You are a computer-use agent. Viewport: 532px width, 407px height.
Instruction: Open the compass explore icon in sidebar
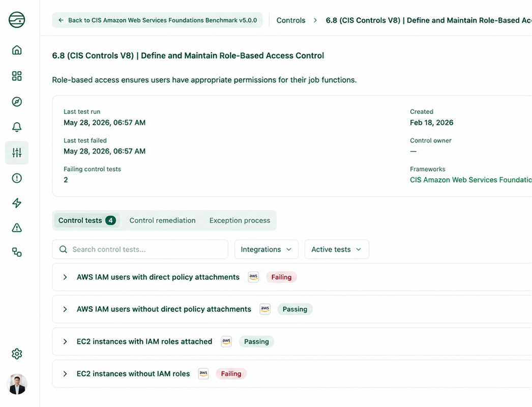[17, 101]
